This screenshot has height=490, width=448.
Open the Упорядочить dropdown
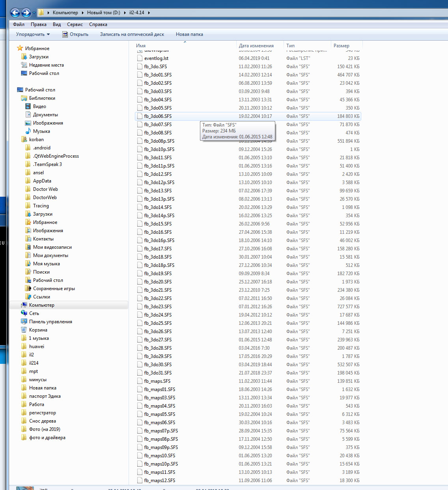(x=33, y=34)
